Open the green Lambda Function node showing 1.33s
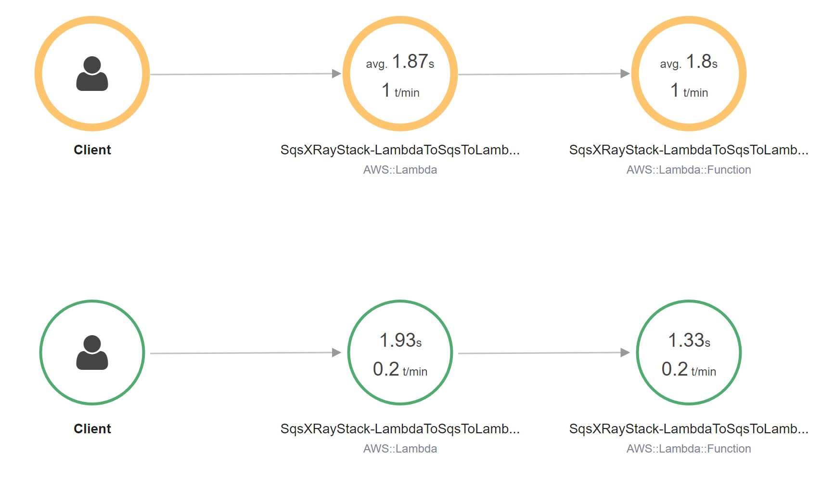This screenshot has height=504, width=822. 689,353
